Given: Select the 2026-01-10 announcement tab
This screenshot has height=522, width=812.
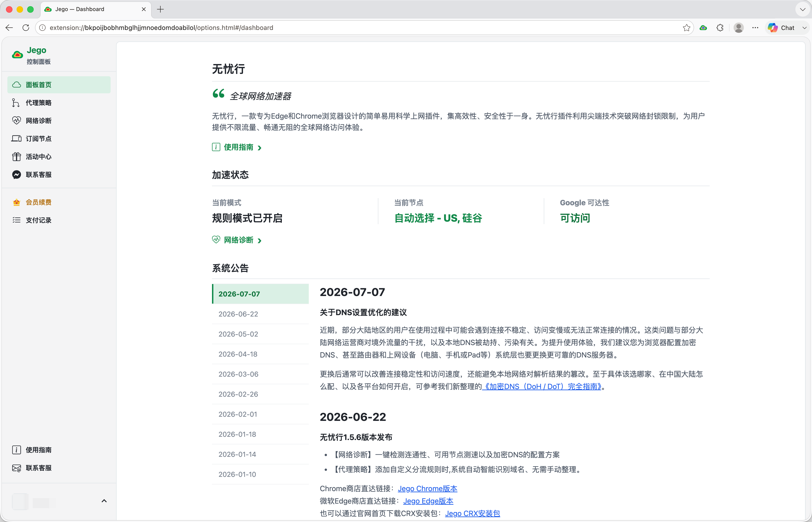Looking at the screenshot, I should (260, 474).
